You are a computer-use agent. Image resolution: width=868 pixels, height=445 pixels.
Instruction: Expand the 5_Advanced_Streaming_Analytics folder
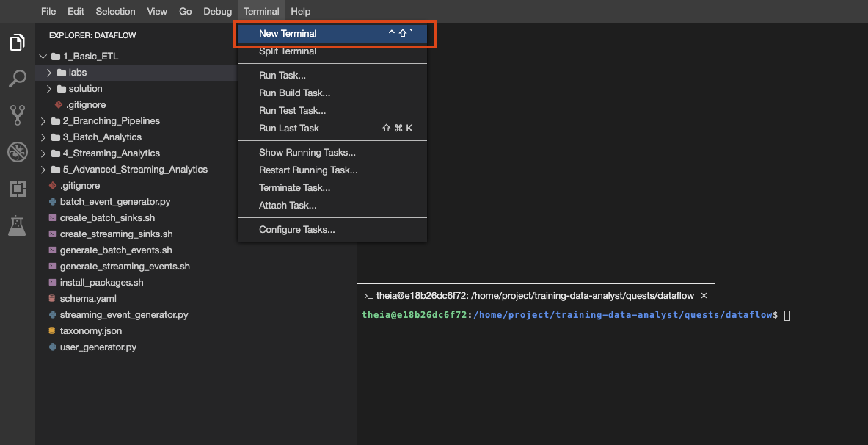click(44, 170)
